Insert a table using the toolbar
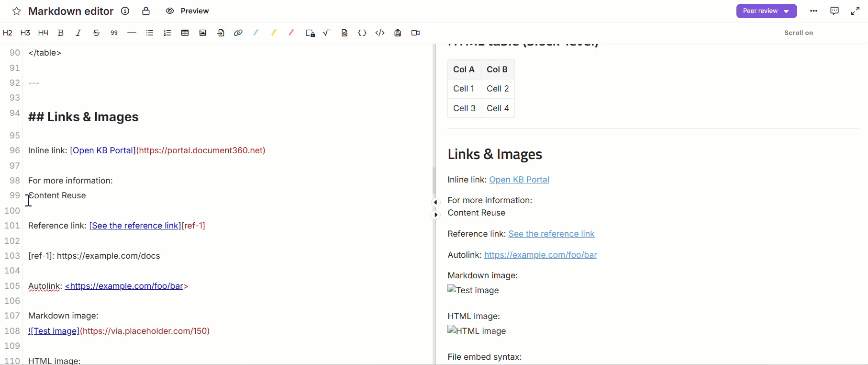 tap(185, 33)
